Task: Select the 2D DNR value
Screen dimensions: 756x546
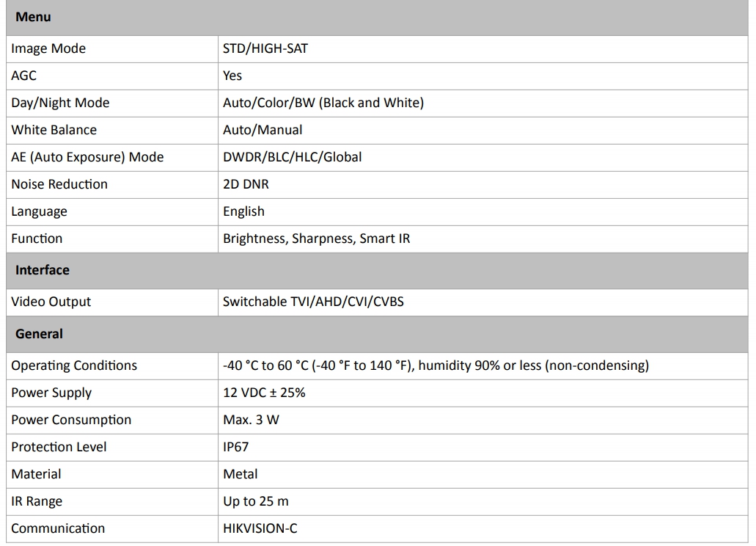Action: click(246, 184)
